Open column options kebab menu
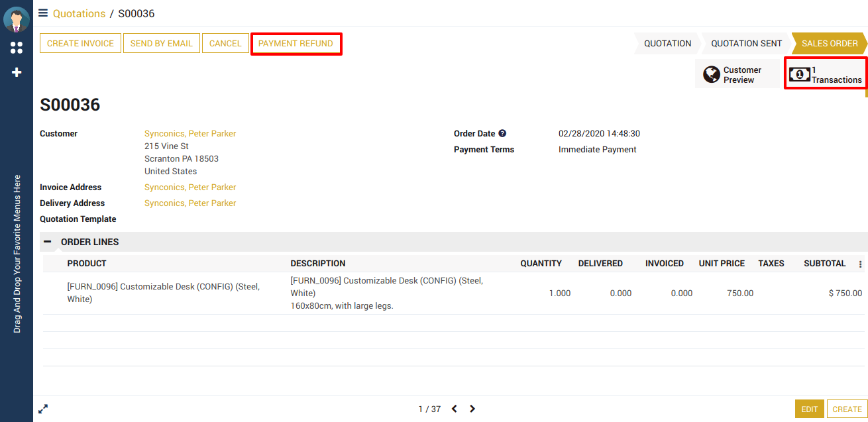The height and width of the screenshot is (422, 868). [860, 264]
